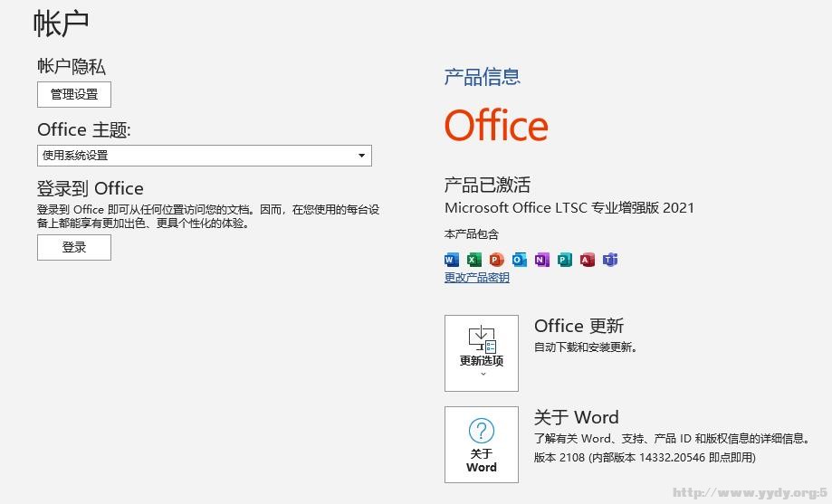Image resolution: width=832 pixels, height=504 pixels.
Task: Open the 管理设置 privacy settings button
Action: pyautogui.click(x=74, y=94)
